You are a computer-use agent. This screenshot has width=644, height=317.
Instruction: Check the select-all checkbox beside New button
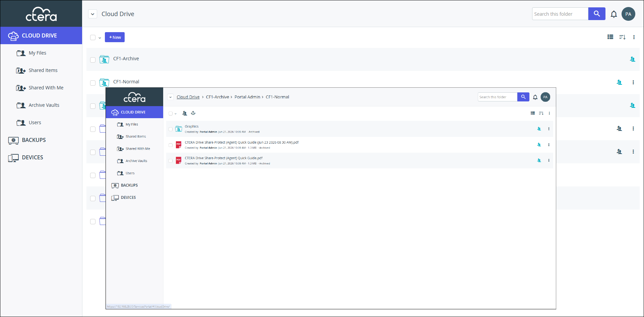click(93, 37)
